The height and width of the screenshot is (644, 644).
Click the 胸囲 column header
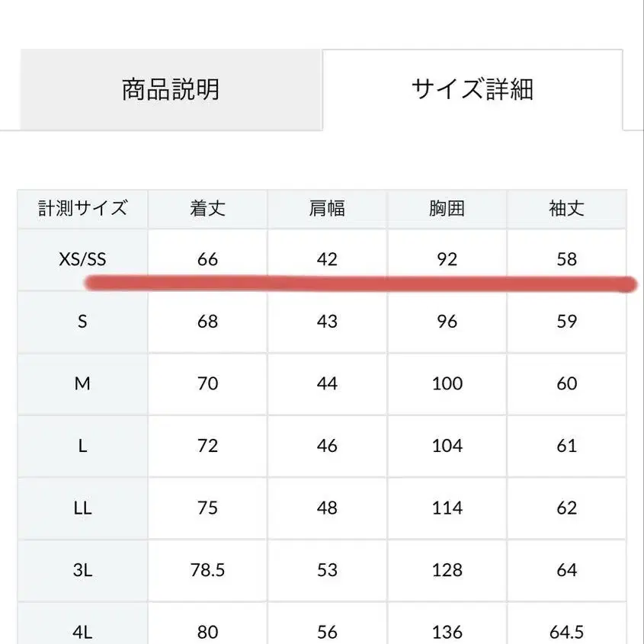[x=447, y=208]
